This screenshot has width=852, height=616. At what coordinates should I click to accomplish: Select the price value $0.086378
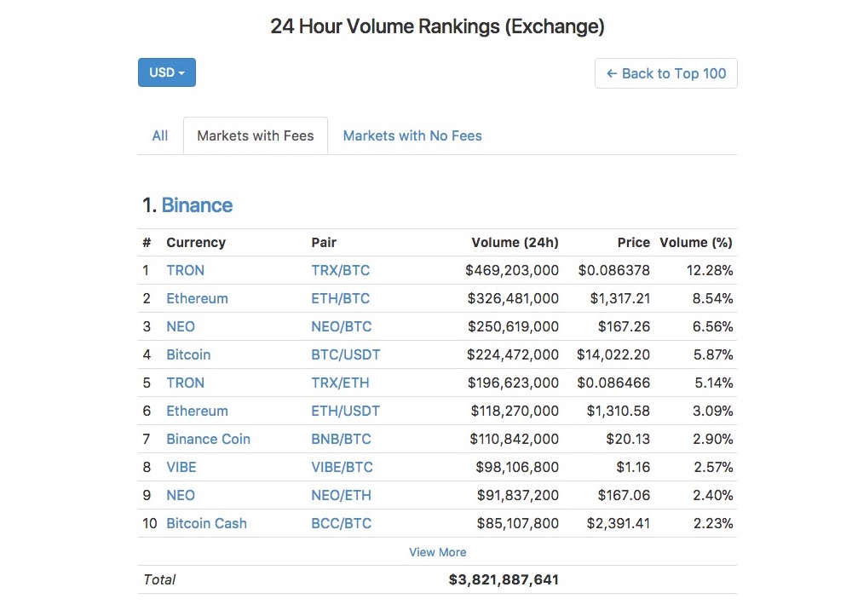click(x=614, y=271)
